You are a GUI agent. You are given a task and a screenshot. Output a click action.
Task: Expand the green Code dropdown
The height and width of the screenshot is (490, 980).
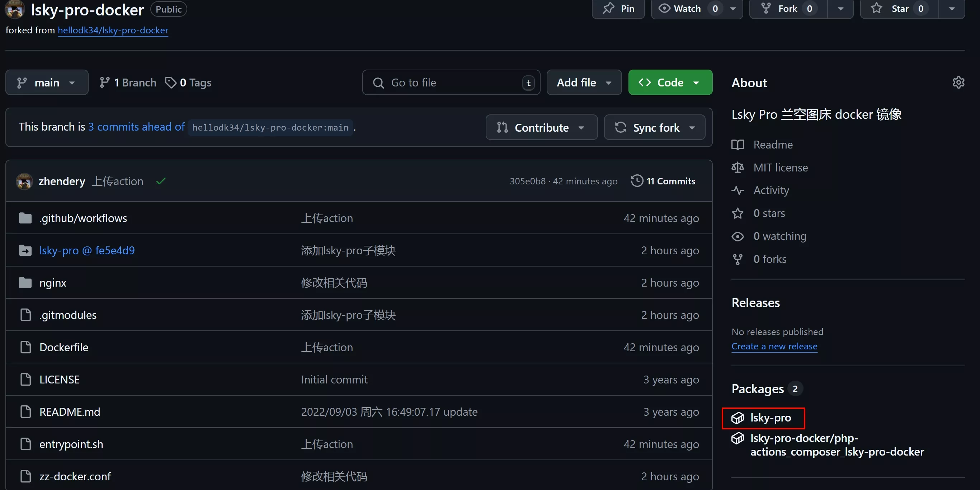coord(670,83)
